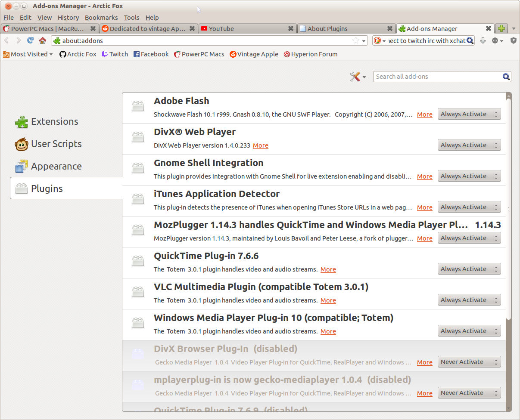
Task: Open Adobe Flash activation dropdown
Action: [469, 114]
